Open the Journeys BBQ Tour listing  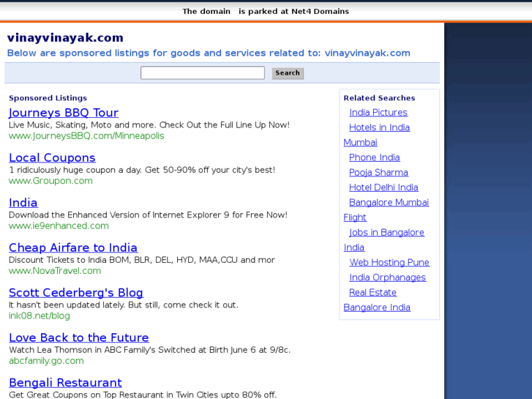click(x=64, y=113)
